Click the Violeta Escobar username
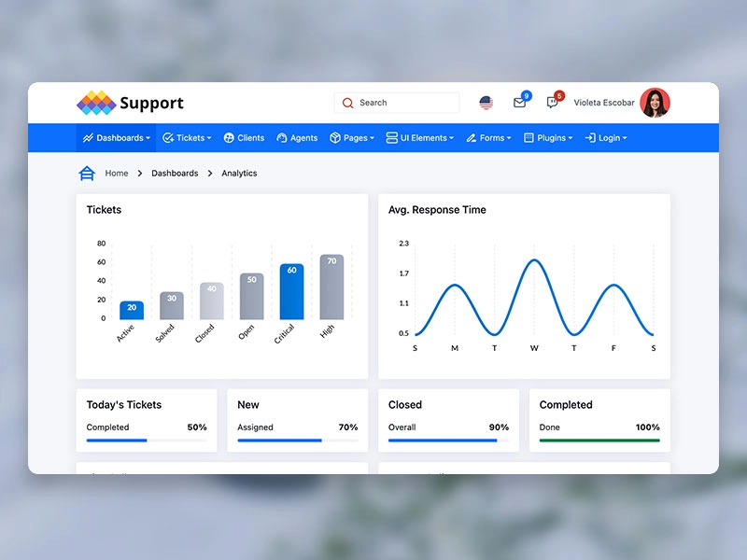 click(604, 103)
